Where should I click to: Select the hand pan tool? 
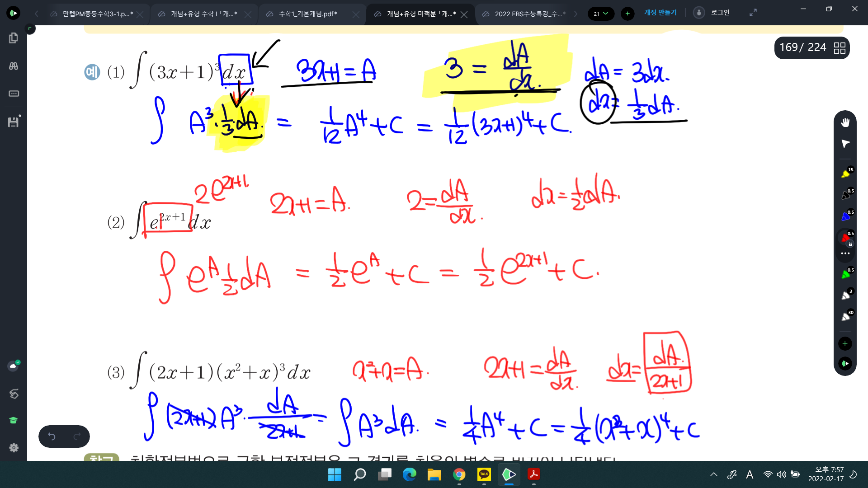tap(845, 122)
